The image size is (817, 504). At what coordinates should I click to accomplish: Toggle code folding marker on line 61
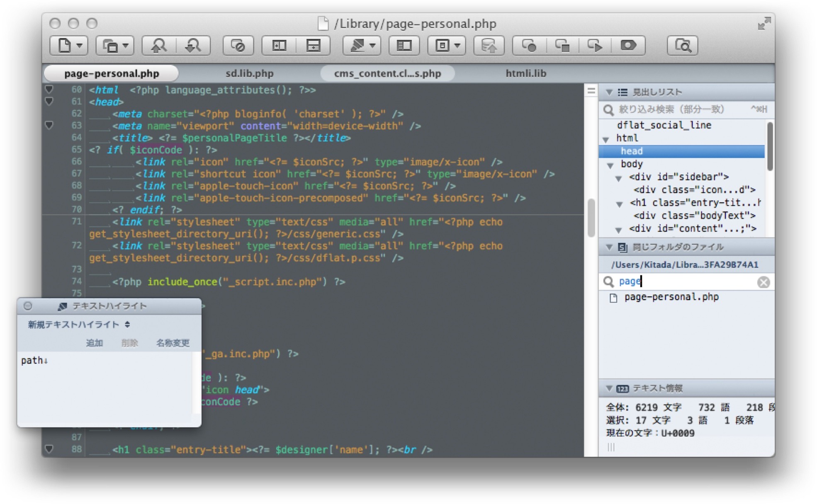(49, 102)
